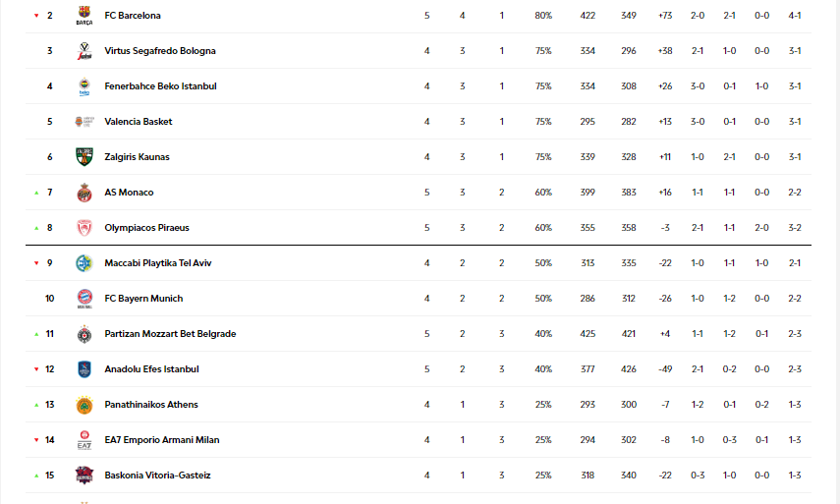Click the FC Barcelona club logo

(84, 16)
